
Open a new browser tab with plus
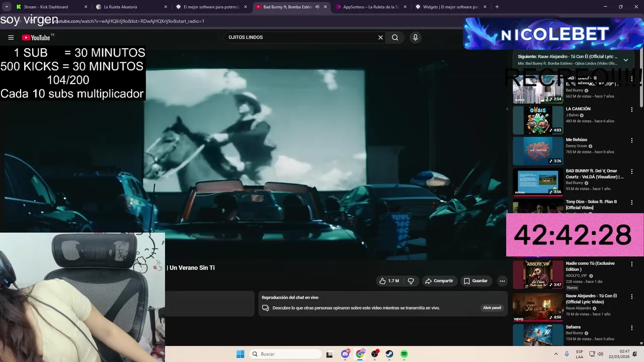click(x=497, y=7)
